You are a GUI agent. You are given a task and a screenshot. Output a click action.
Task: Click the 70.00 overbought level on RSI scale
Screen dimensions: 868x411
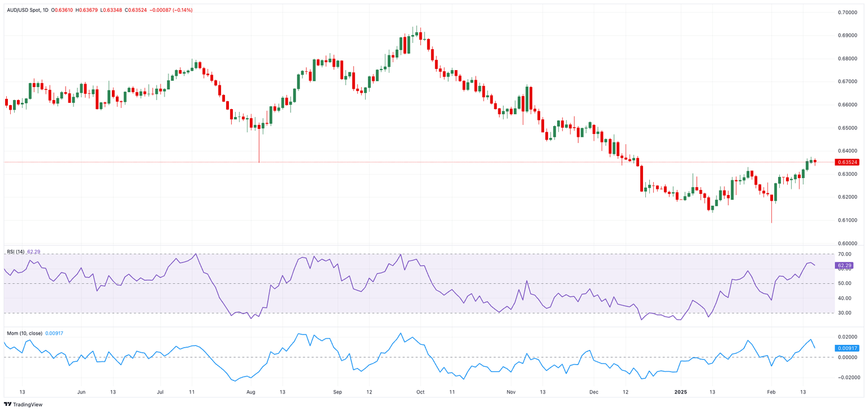coord(844,254)
